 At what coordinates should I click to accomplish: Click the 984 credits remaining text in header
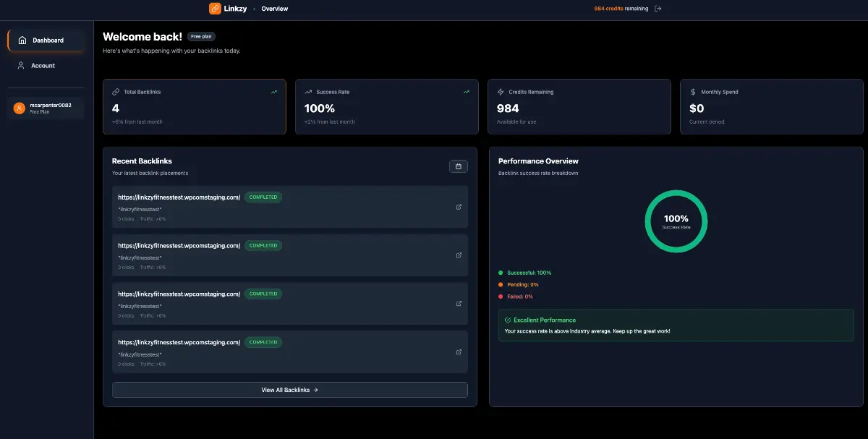[x=621, y=9]
